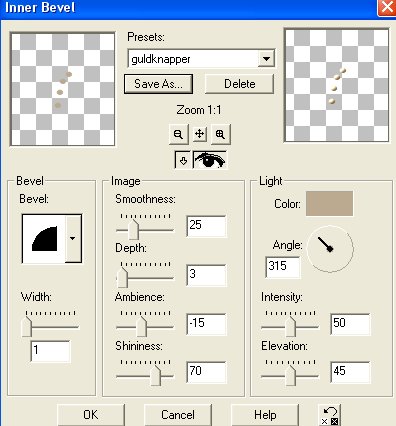Confirm with the OK button
396x426 pixels.
click(91, 415)
